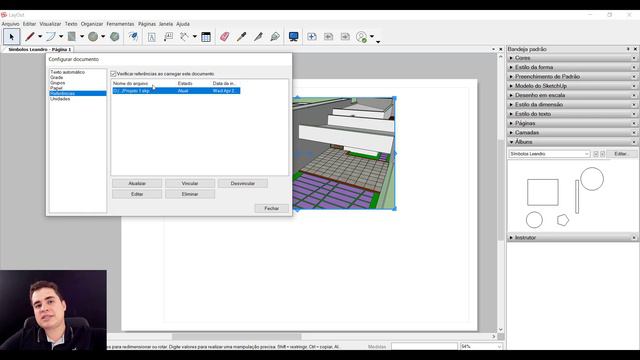This screenshot has width=640, height=360.
Task: Click the Atualizar button
Action: tap(137, 184)
